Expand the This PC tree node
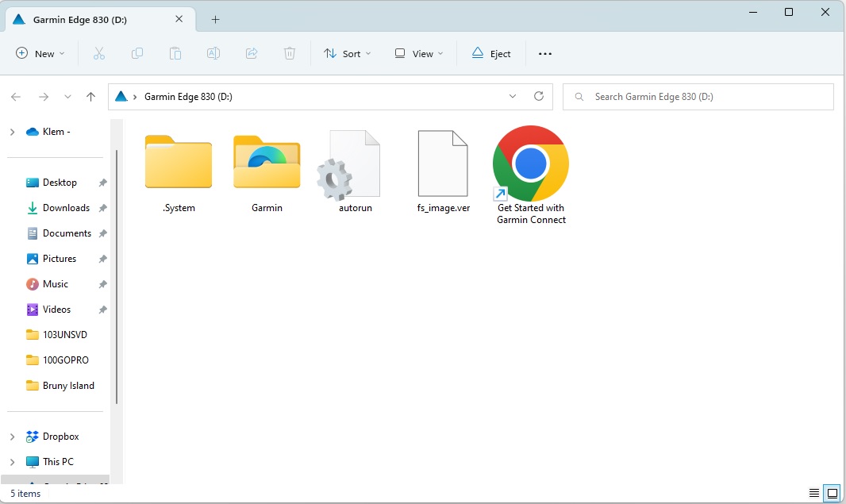Image resolution: width=846 pixels, height=504 pixels. pos(12,462)
